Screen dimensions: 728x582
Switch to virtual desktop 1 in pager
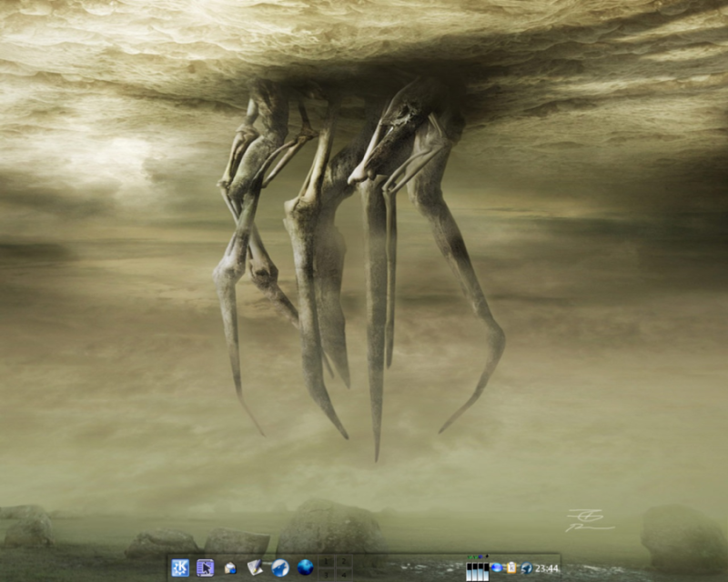coord(327,561)
